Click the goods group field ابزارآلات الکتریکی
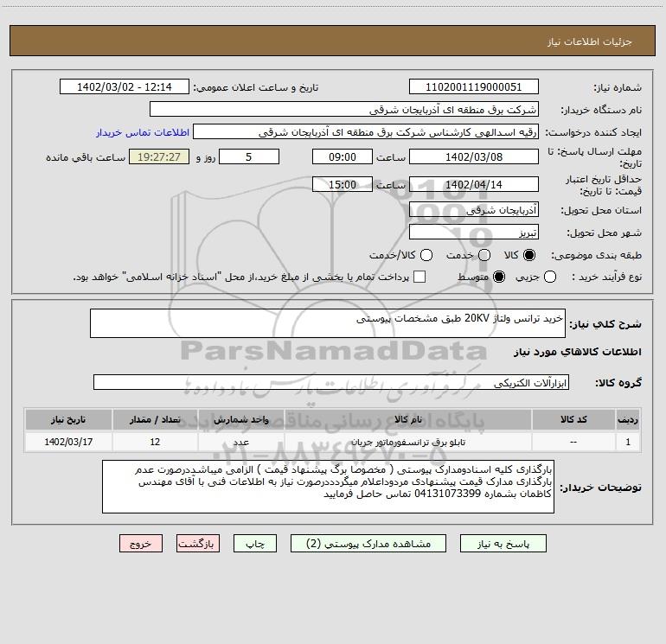The width and height of the screenshot is (666, 644). pos(331,382)
